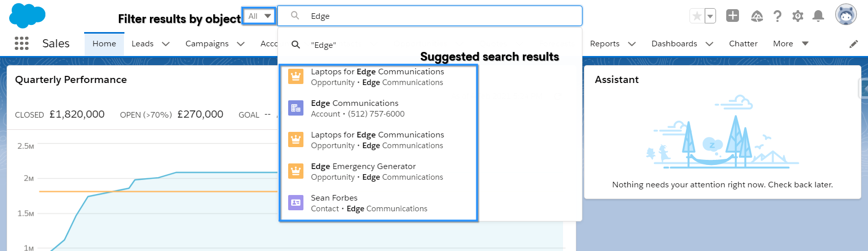Viewport: 868px width, 251px height.
Task: Expand the Campaigns tab chevron
Action: pos(241,44)
